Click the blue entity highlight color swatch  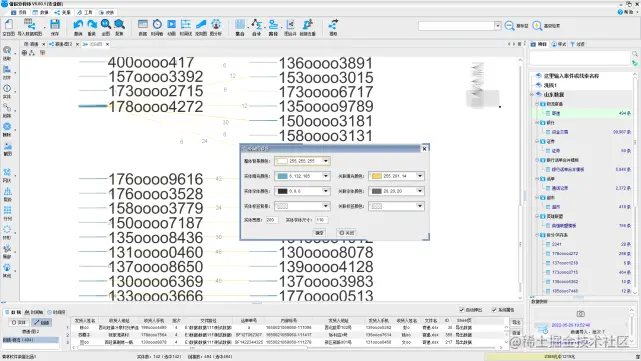282,176
